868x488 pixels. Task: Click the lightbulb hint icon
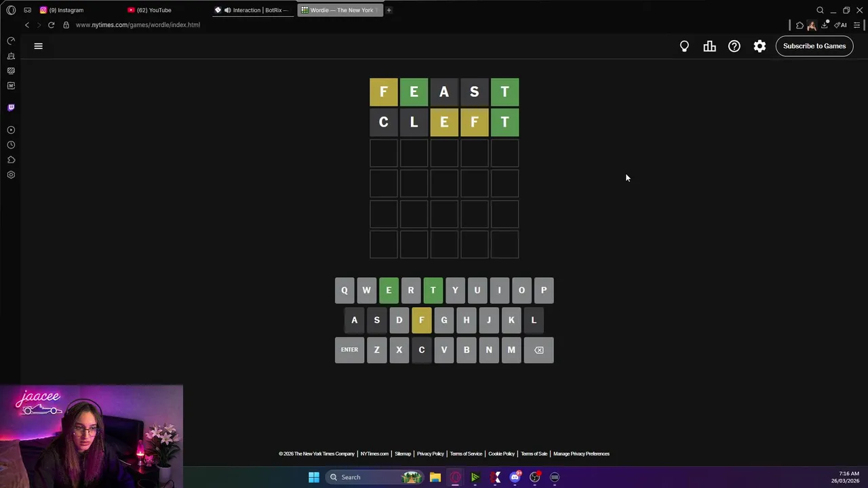pos(684,46)
